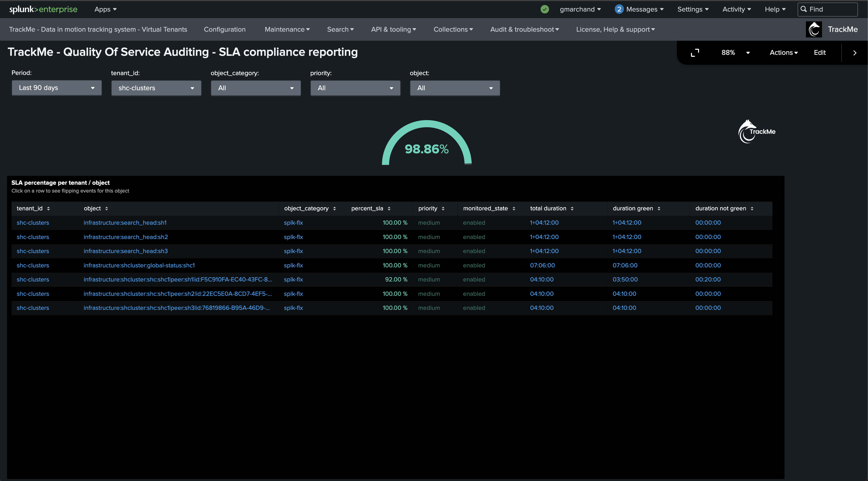
Task: Open the Apps dropdown menu
Action: pos(105,10)
